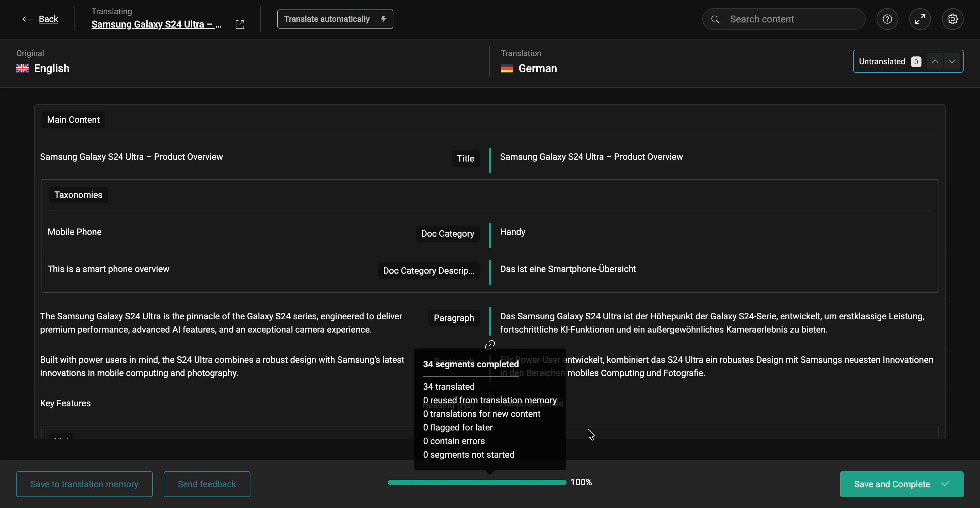The width and height of the screenshot is (980, 508).
Task: Click Save to translation memory
Action: point(84,484)
